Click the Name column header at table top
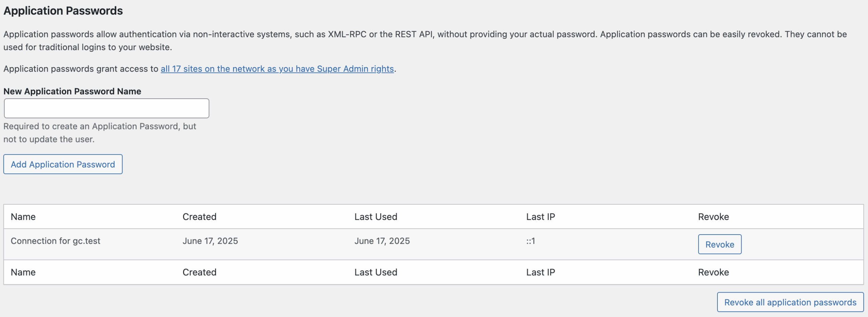This screenshot has width=868, height=317. click(x=23, y=217)
